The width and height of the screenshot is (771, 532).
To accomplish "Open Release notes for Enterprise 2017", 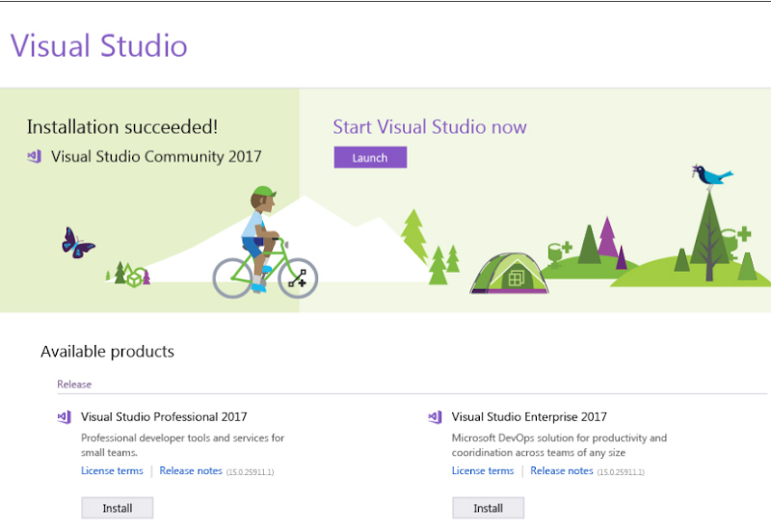I will click(562, 470).
